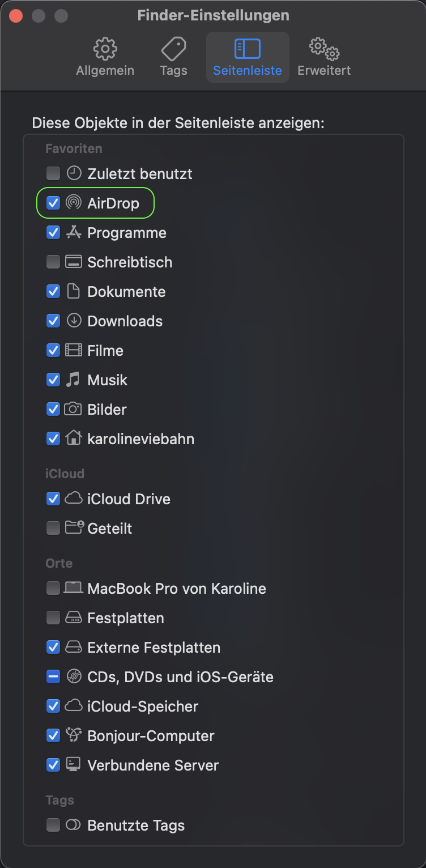This screenshot has width=426, height=868.
Task: Switch to the Seitenleiste tab
Action: point(248,57)
